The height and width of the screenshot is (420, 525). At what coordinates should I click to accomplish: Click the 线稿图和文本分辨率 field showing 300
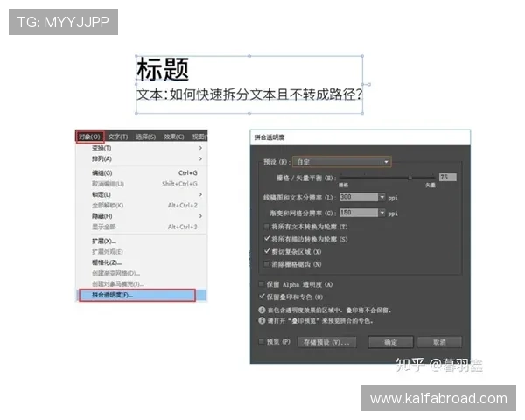click(359, 197)
